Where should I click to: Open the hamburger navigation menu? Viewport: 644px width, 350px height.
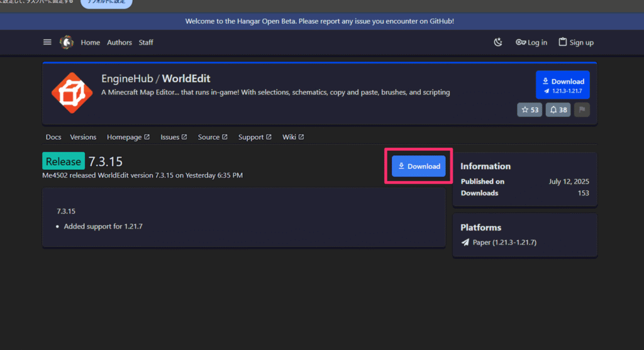point(47,42)
